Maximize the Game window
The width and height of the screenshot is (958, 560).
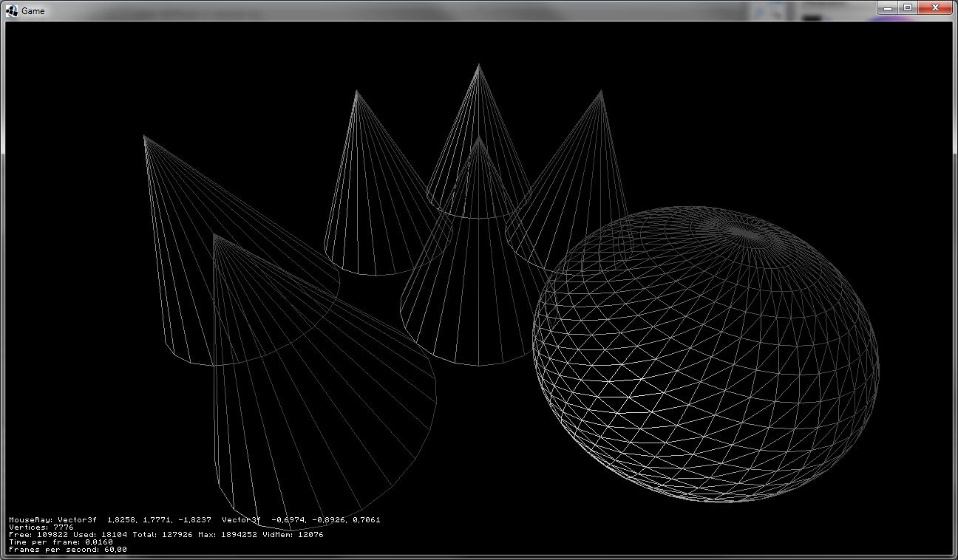click(x=908, y=7)
